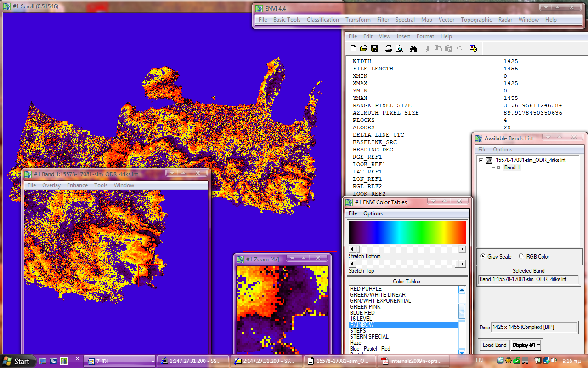Screen dimensions: 588x368
Task: Select the Gray Scale radio button
Action: click(483, 256)
